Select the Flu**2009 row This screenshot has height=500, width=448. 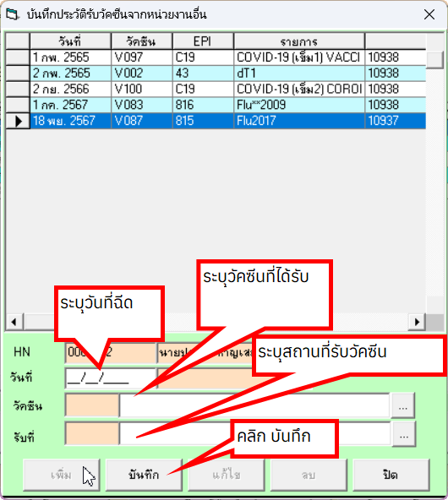[x=216, y=105]
